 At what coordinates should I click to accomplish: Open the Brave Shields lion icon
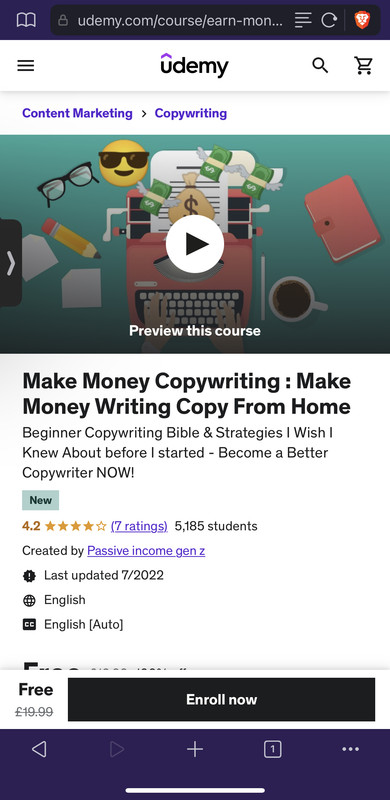coord(362,20)
